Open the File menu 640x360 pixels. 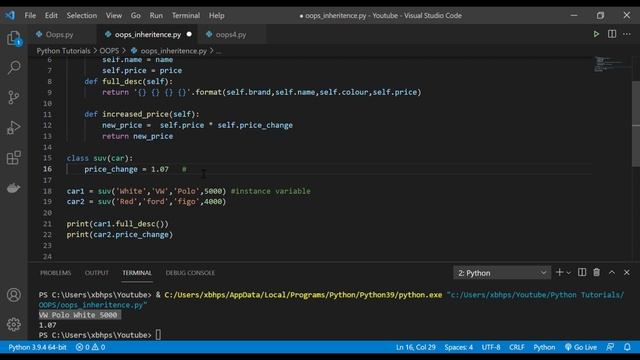point(30,16)
